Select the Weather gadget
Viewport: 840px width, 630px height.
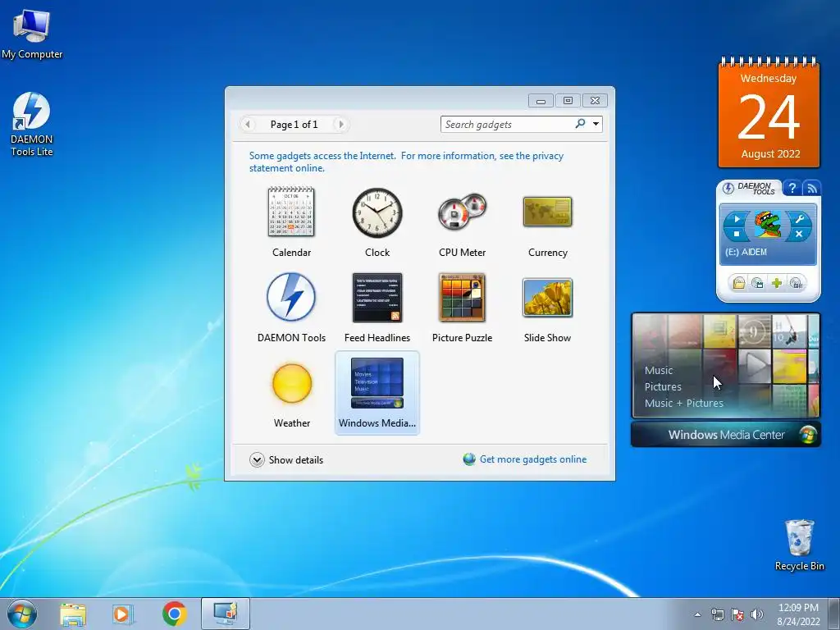[291, 393]
